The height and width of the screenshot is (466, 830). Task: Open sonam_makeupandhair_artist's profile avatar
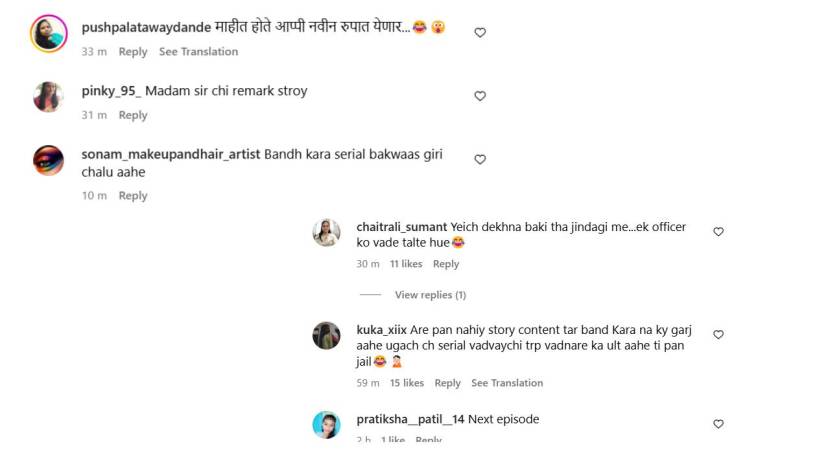(x=49, y=160)
